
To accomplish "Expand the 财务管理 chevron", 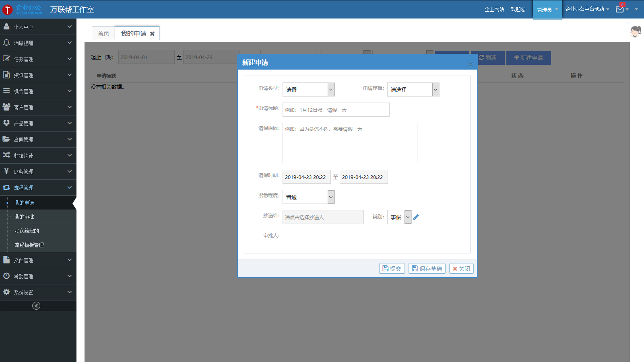I will point(70,171).
